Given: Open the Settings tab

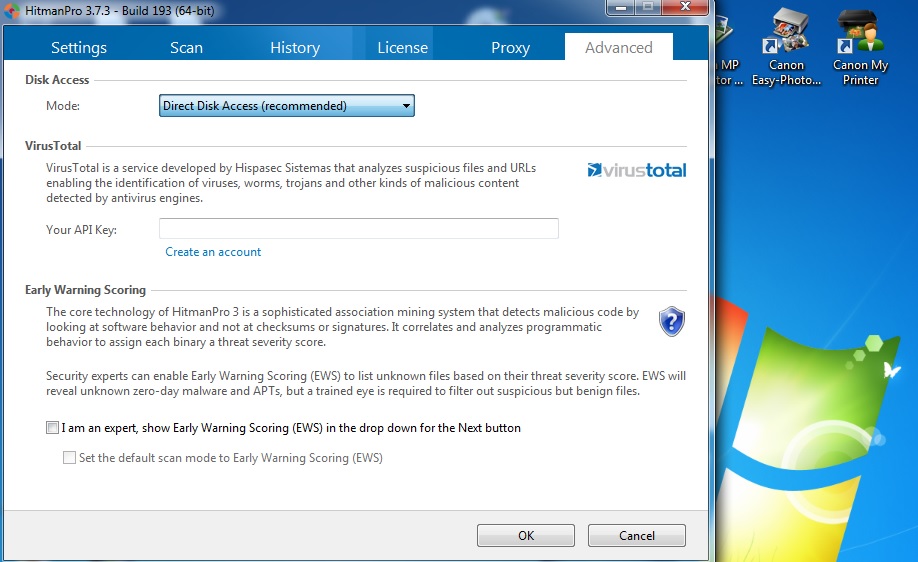Looking at the screenshot, I should pyautogui.click(x=78, y=47).
